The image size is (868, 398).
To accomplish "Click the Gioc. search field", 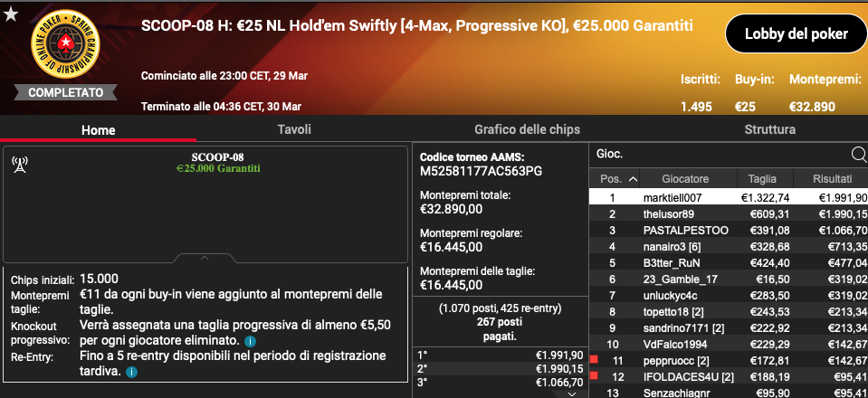I will tap(720, 155).
